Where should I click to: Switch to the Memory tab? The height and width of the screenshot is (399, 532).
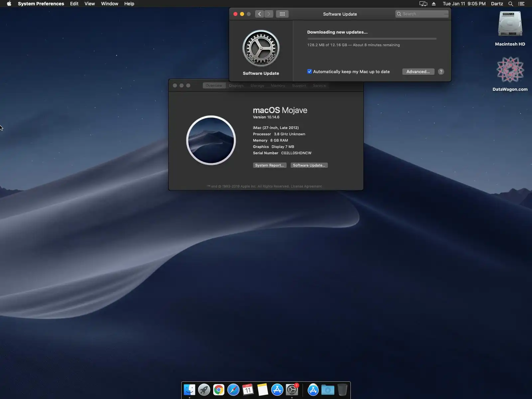point(278,85)
